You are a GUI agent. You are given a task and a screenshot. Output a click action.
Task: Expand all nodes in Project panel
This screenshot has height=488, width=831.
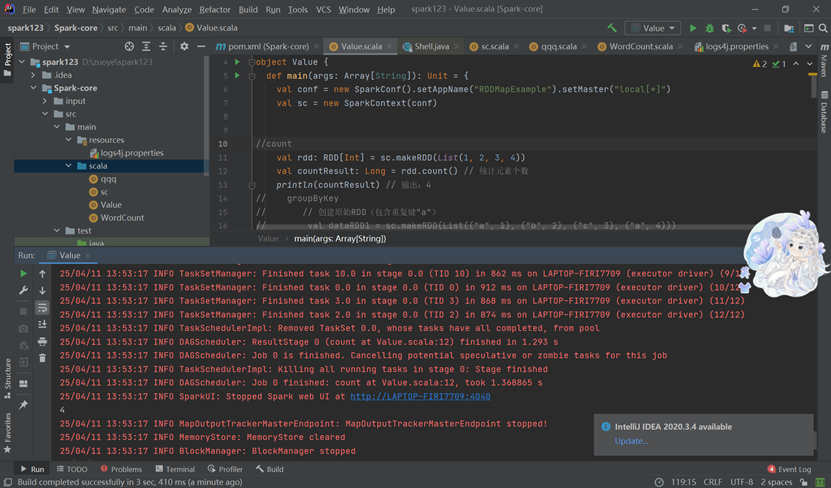pyautogui.click(x=146, y=47)
